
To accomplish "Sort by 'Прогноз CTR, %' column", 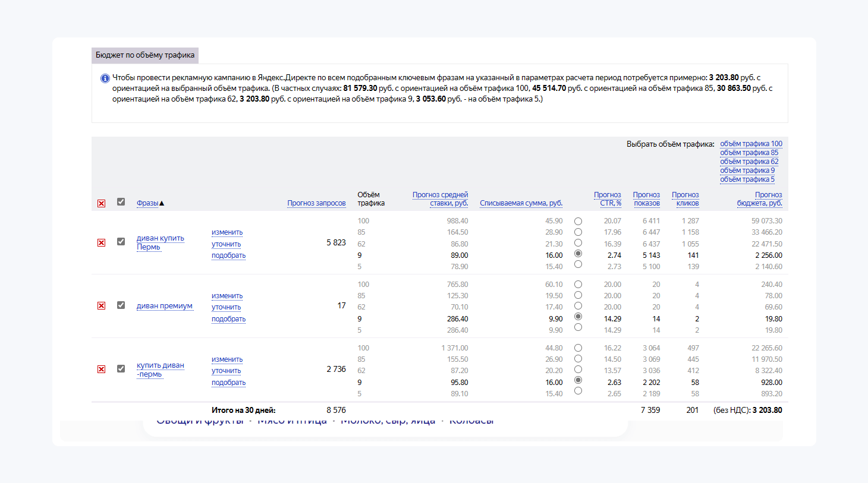I will 608,199.
